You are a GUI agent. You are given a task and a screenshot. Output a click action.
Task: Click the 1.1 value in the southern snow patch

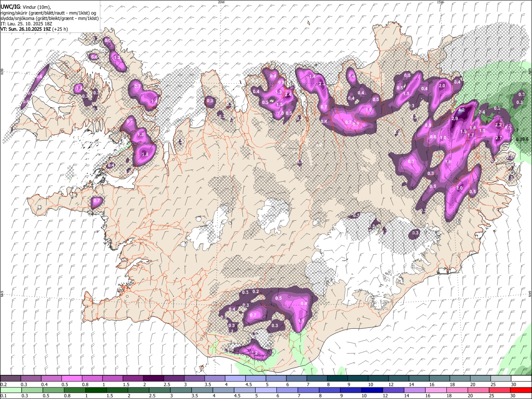click(301, 322)
